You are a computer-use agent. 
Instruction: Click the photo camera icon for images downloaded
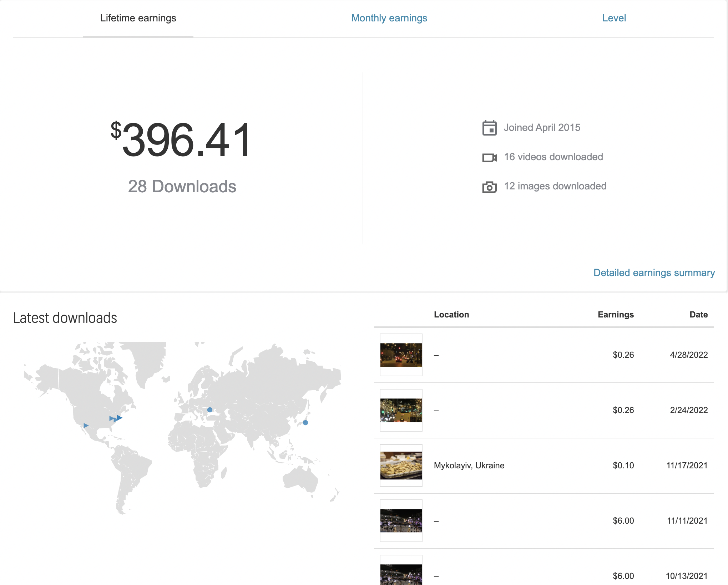click(x=490, y=187)
